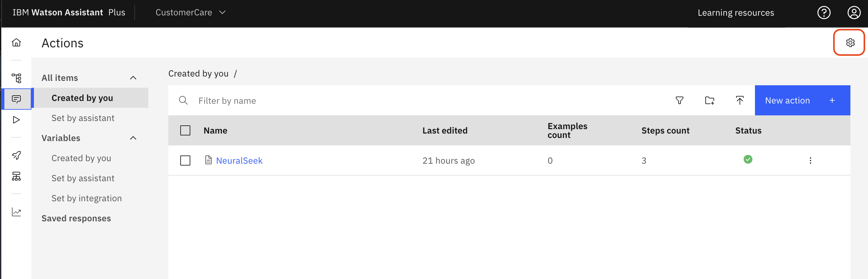Collapse the Variables section
Image resolution: width=868 pixels, height=279 pixels.
tap(133, 138)
